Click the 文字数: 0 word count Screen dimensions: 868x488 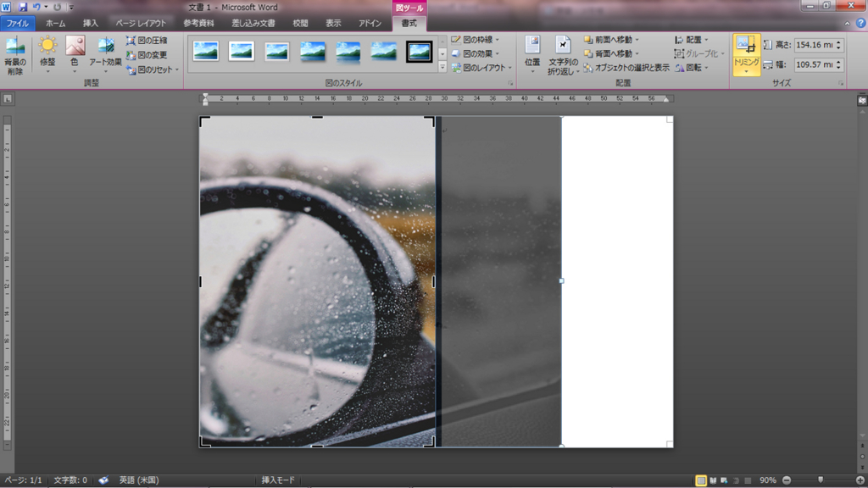click(70, 480)
